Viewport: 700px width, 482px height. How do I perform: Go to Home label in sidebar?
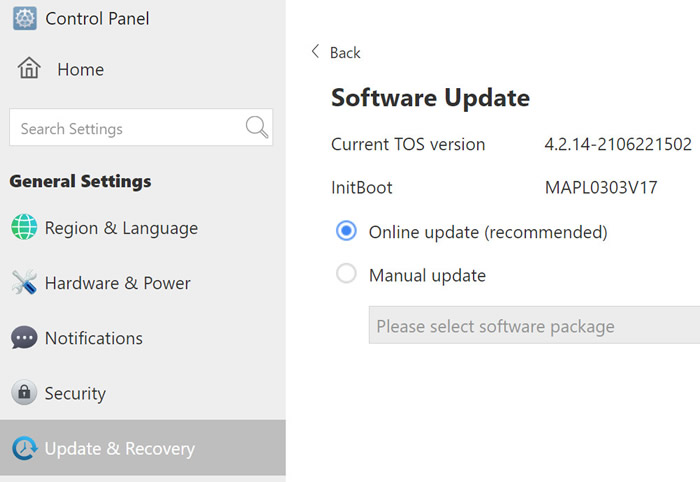click(81, 70)
